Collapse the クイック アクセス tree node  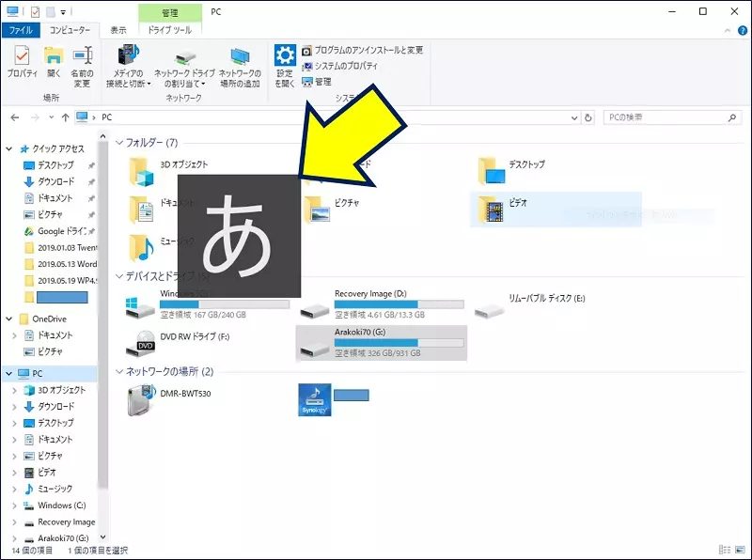(x=9, y=149)
